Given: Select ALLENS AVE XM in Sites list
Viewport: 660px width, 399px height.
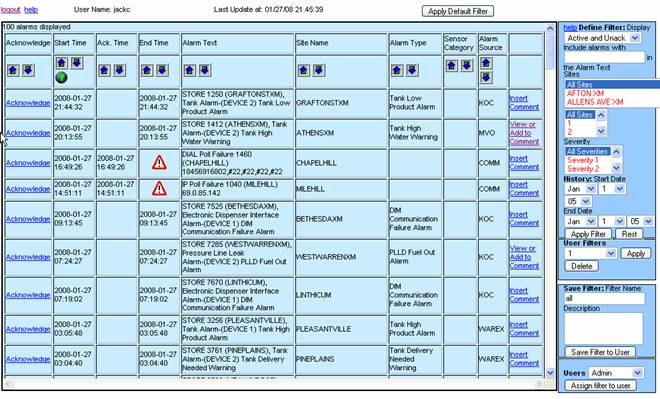Looking at the screenshot, I should pos(595,102).
